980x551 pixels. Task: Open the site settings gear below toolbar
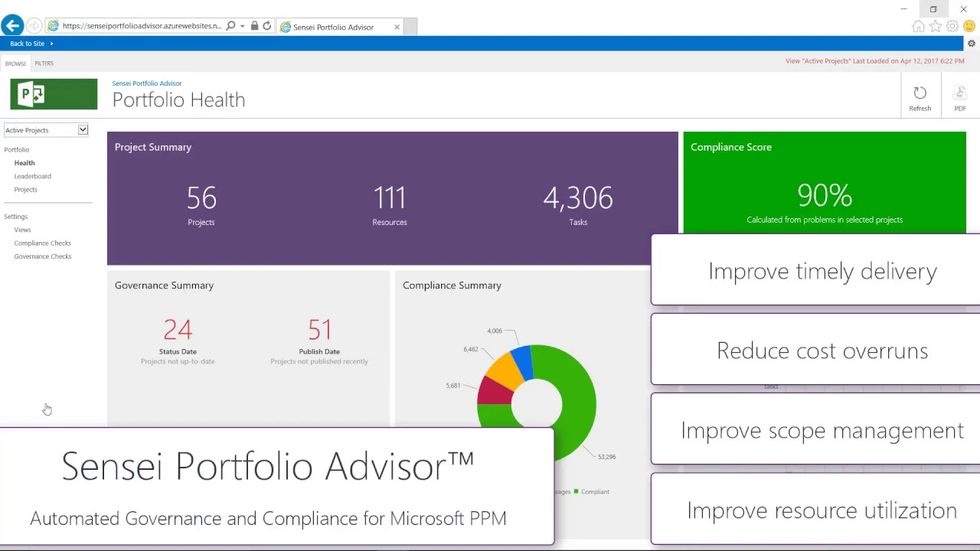971,44
